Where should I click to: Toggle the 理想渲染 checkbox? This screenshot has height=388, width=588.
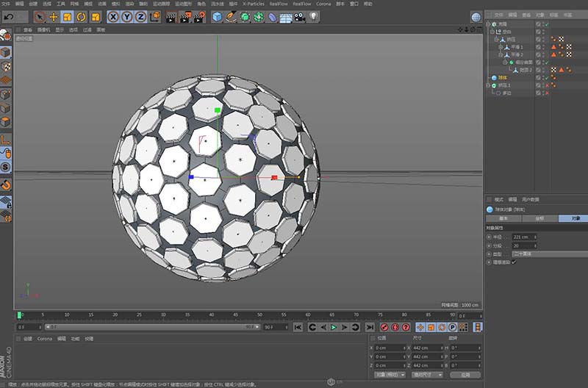[514, 262]
